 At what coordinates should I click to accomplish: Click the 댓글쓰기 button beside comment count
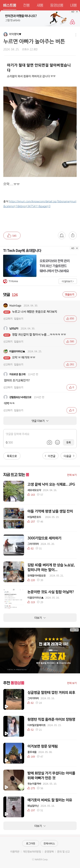pyautogui.click(x=70, y=294)
